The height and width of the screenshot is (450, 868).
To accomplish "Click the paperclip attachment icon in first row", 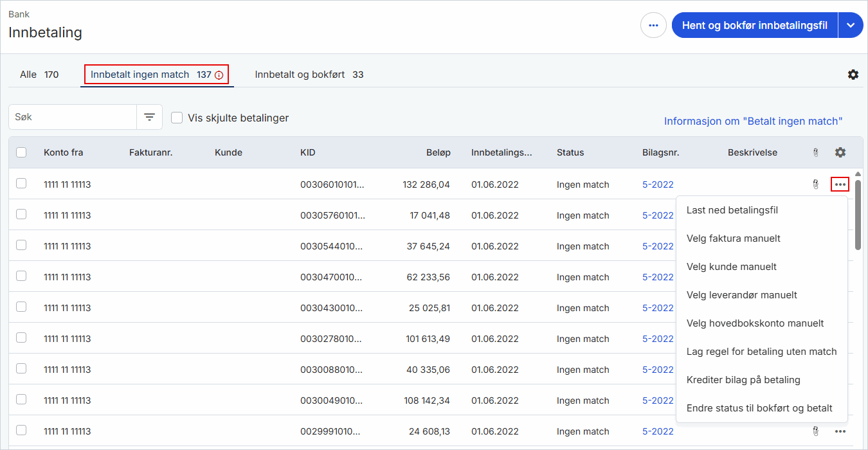I will [x=815, y=184].
